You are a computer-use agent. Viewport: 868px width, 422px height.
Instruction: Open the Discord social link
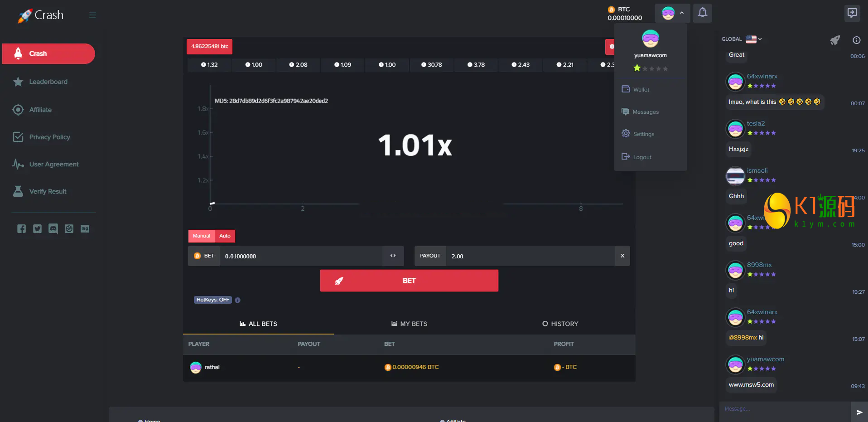[53, 229]
